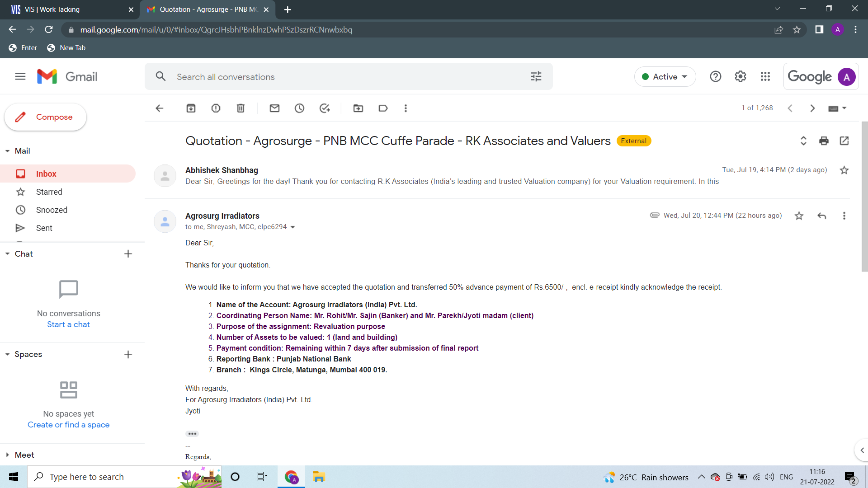Go to the older conversation arrow

coord(812,108)
